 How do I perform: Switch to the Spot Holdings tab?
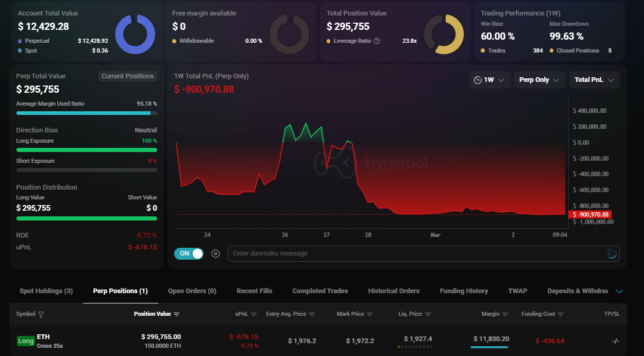coord(46,291)
